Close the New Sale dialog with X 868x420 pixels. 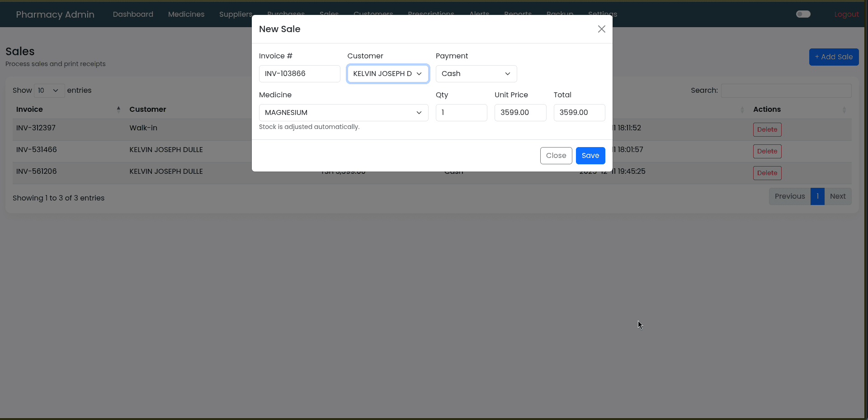pyautogui.click(x=601, y=29)
